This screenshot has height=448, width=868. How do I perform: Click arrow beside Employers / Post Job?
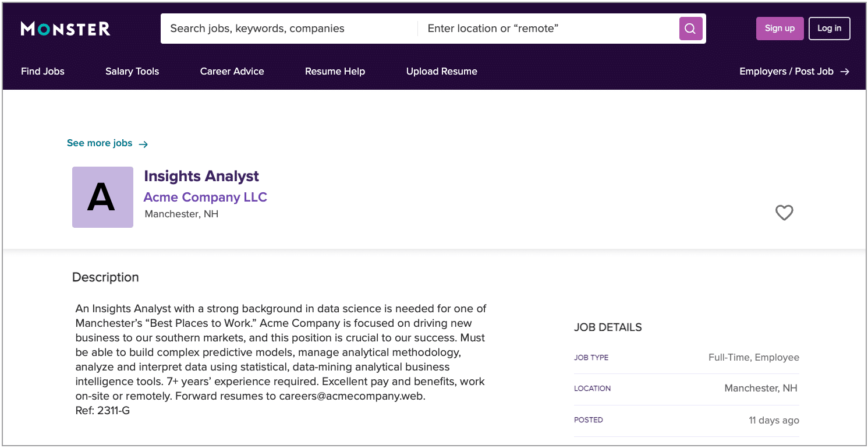click(845, 72)
